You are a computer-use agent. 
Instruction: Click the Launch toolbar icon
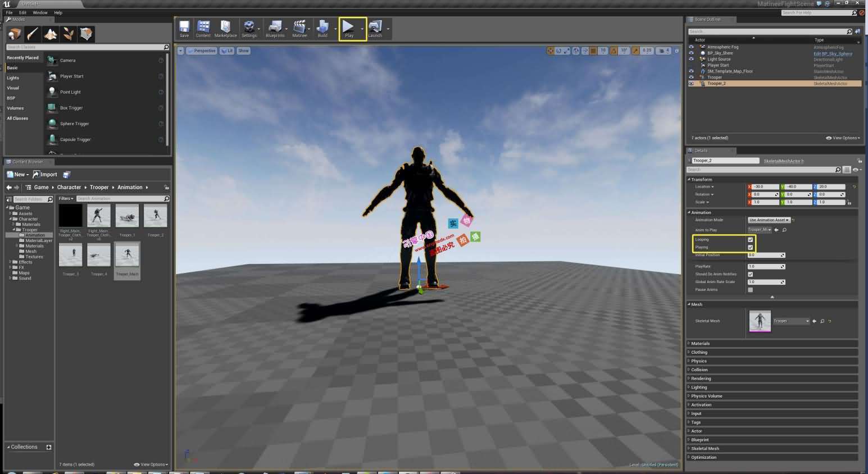coord(375,29)
